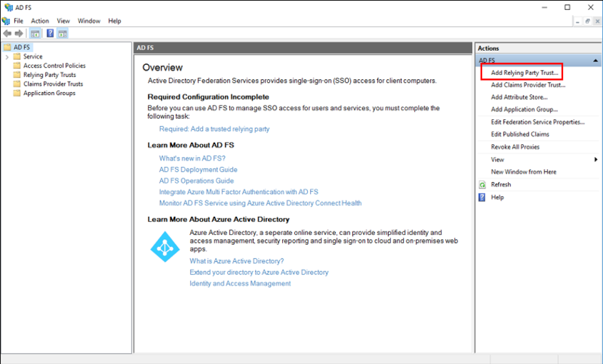Click the green Refresh icon in Actions
Image resolution: width=603 pixels, height=364 pixels.
pos(482,185)
